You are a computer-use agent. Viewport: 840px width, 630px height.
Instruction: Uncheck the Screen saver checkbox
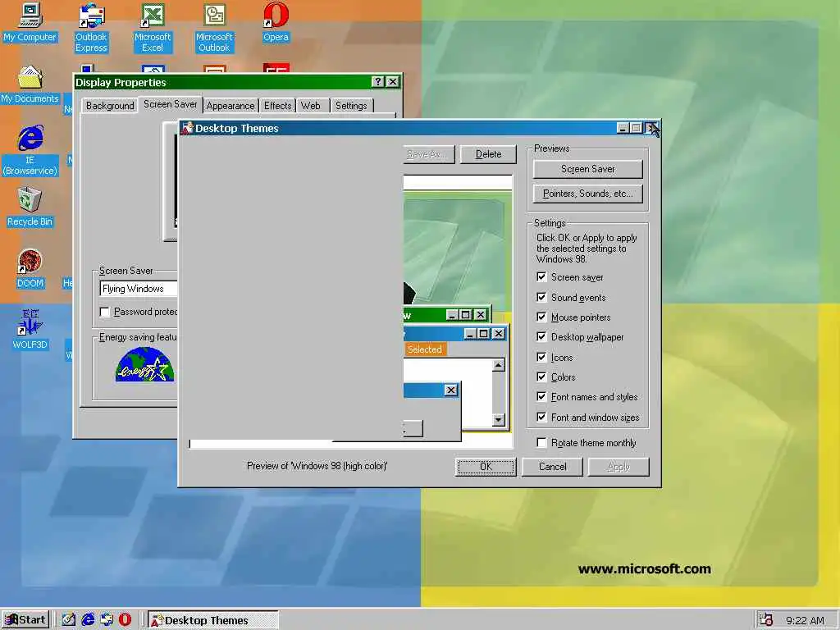pos(541,277)
